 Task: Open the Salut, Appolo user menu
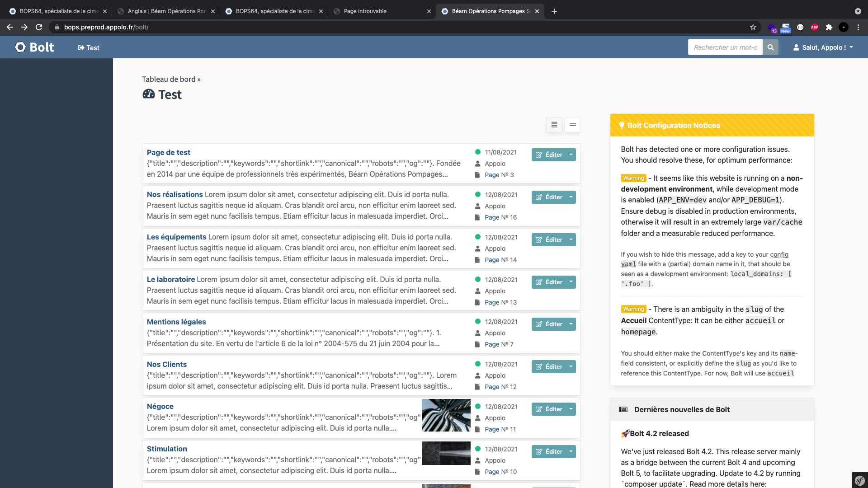(x=823, y=47)
